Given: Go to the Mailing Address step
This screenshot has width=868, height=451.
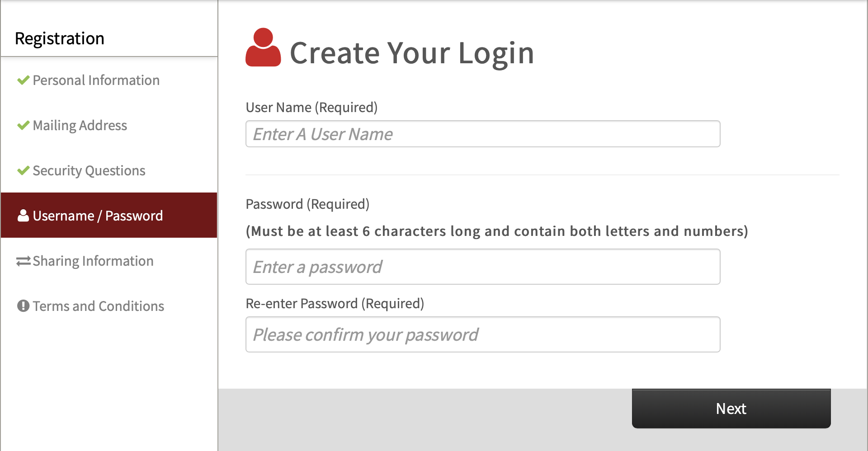Looking at the screenshot, I should point(80,126).
